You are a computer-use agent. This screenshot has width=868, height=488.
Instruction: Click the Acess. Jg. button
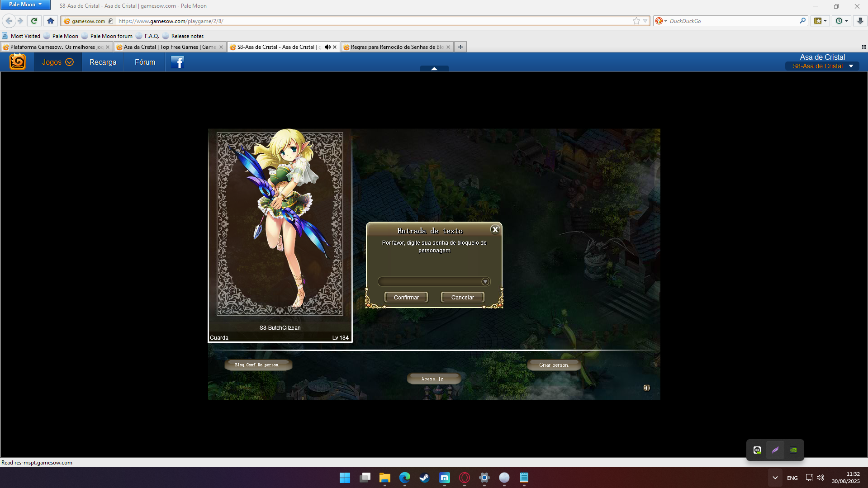433,379
